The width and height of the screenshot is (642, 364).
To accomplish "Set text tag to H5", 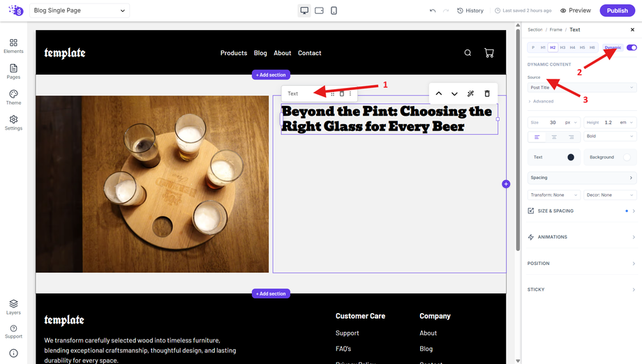I will [582, 47].
